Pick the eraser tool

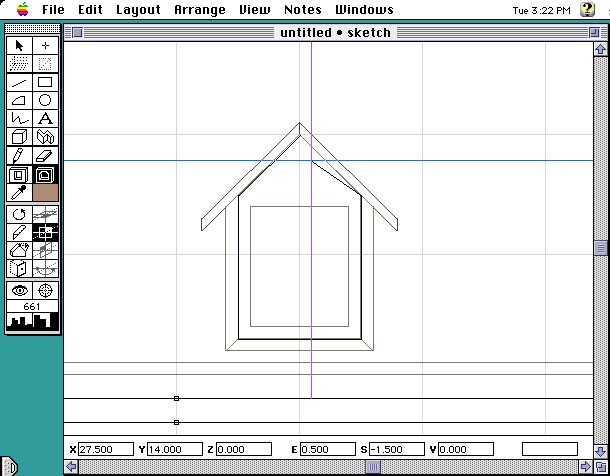[45, 155]
